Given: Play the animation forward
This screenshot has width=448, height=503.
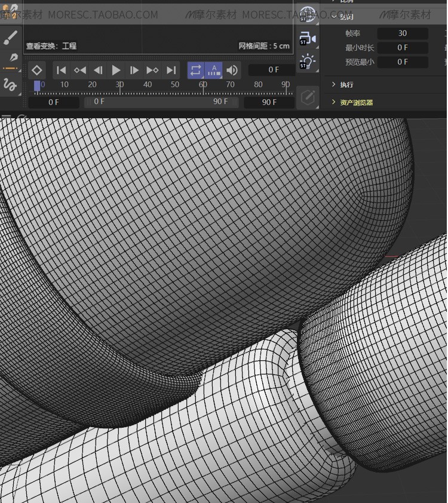Looking at the screenshot, I should 116,70.
